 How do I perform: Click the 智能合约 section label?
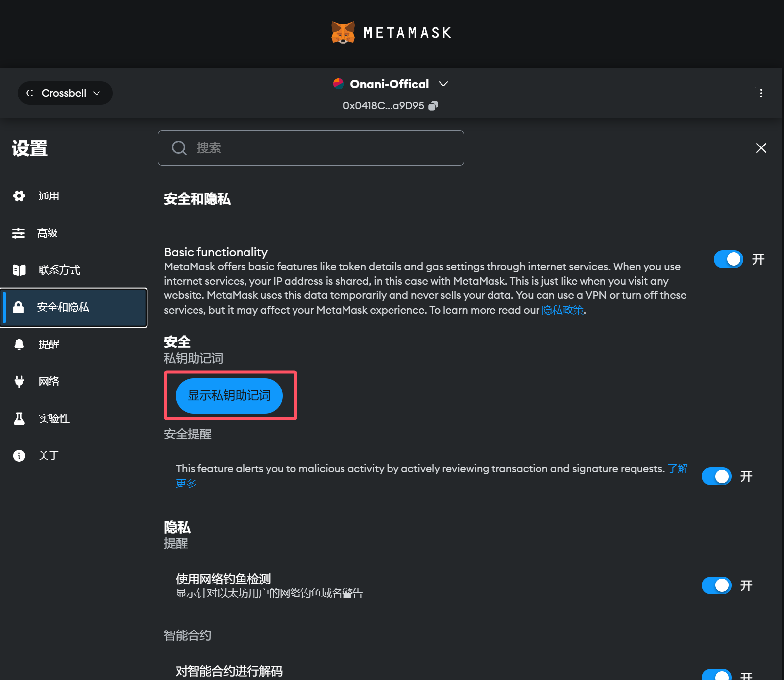click(188, 635)
